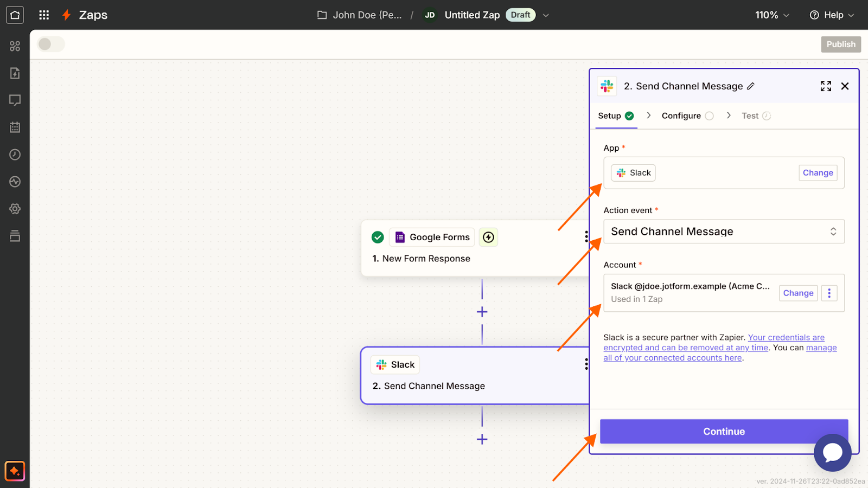868x488 pixels.
Task: Switch to the Test tab
Action: pos(756,115)
